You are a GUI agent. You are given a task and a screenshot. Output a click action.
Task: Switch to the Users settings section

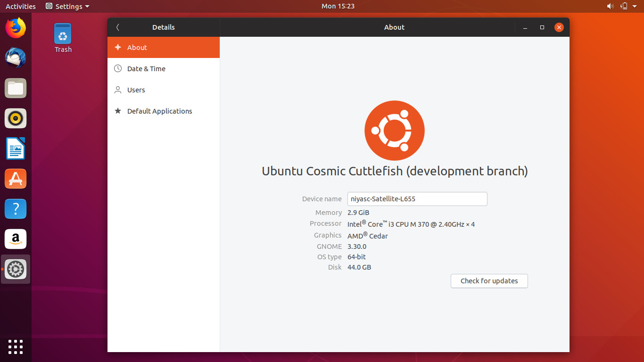click(x=136, y=90)
